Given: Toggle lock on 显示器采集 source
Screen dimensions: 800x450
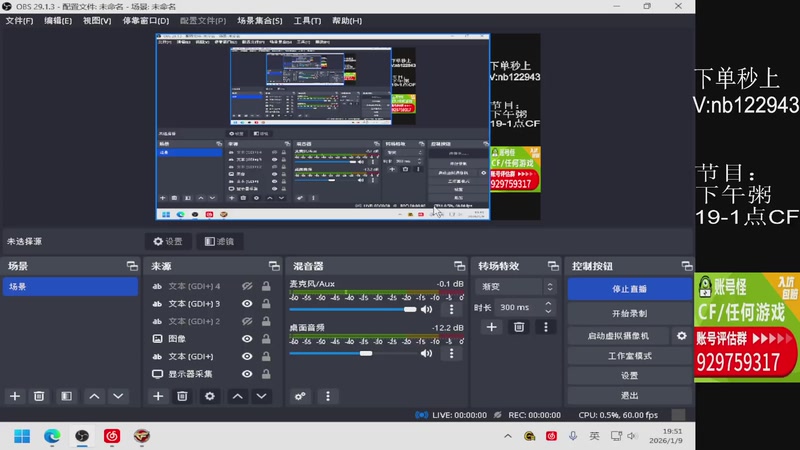Looking at the screenshot, I should pos(266,374).
